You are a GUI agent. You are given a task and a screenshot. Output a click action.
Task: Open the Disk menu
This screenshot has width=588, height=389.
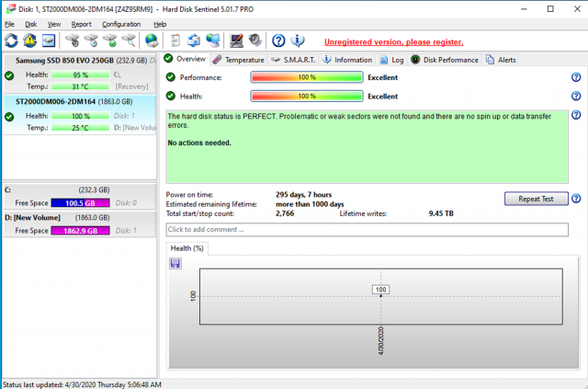coord(31,24)
